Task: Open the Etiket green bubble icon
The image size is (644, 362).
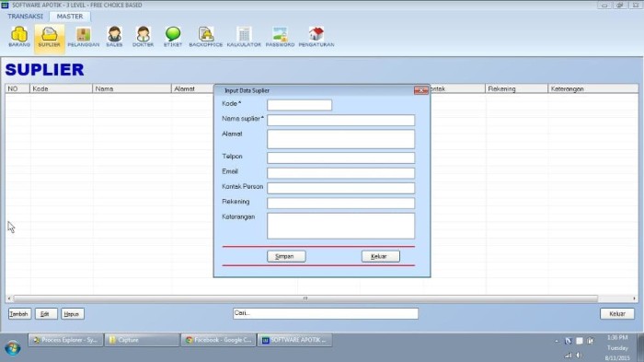Action: click(x=173, y=37)
